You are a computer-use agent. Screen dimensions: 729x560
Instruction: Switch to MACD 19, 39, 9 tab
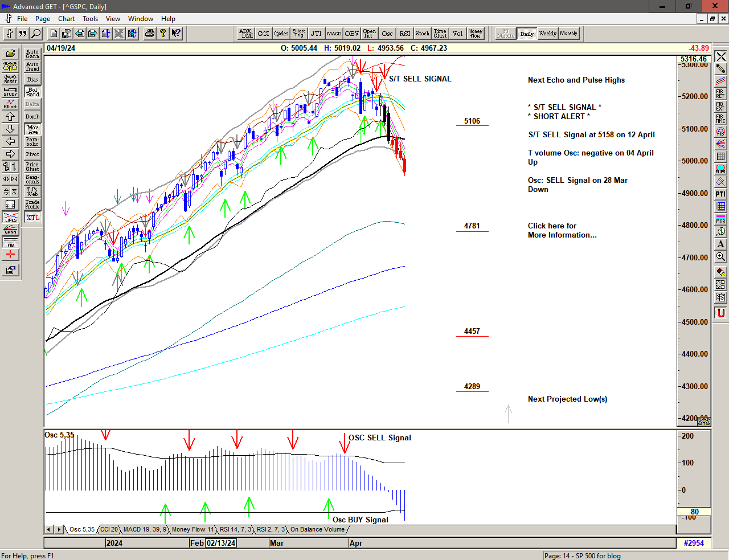(x=145, y=529)
